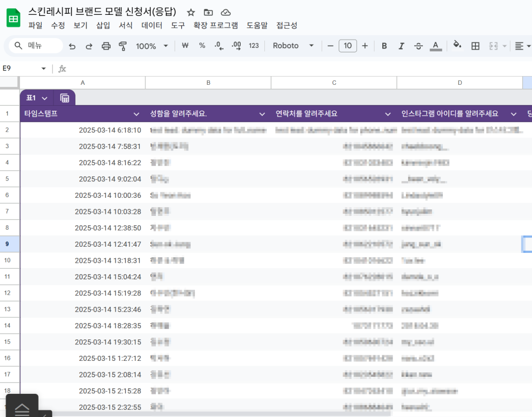Toggle bold formatting
The image size is (532, 417).
384,46
